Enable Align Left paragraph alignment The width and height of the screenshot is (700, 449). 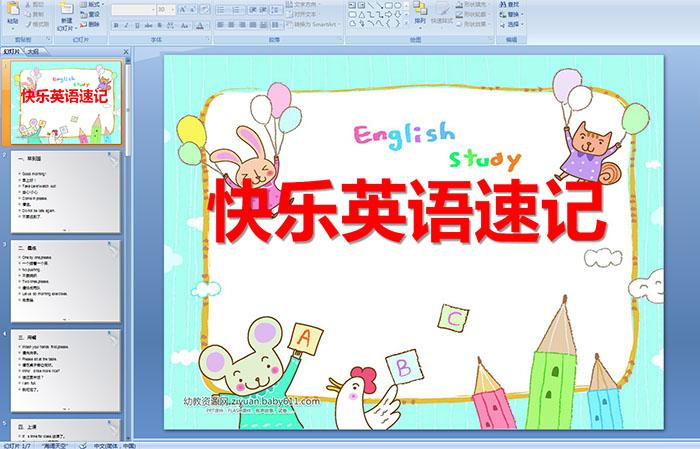coord(221,25)
